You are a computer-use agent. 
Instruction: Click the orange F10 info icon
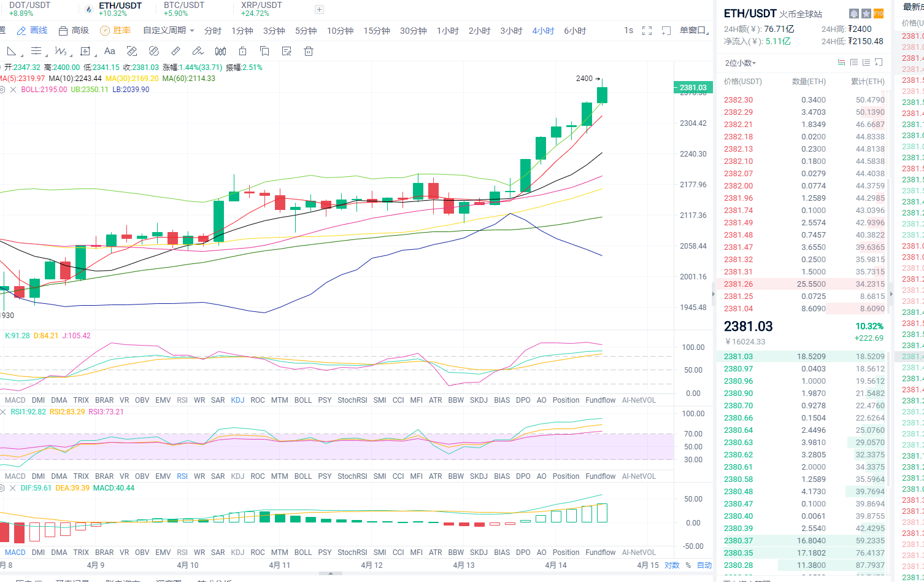(878, 14)
